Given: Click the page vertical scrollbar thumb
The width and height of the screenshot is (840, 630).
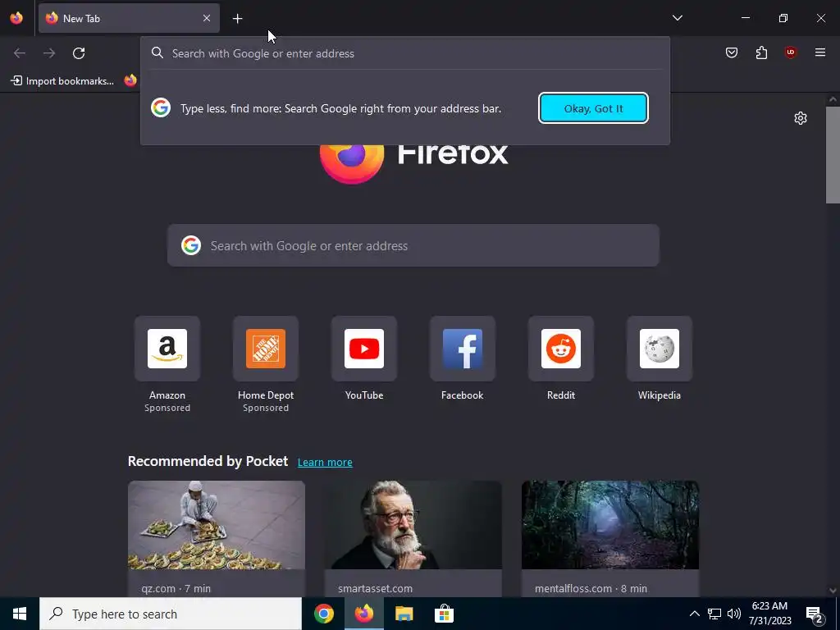Looking at the screenshot, I should (833, 155).
